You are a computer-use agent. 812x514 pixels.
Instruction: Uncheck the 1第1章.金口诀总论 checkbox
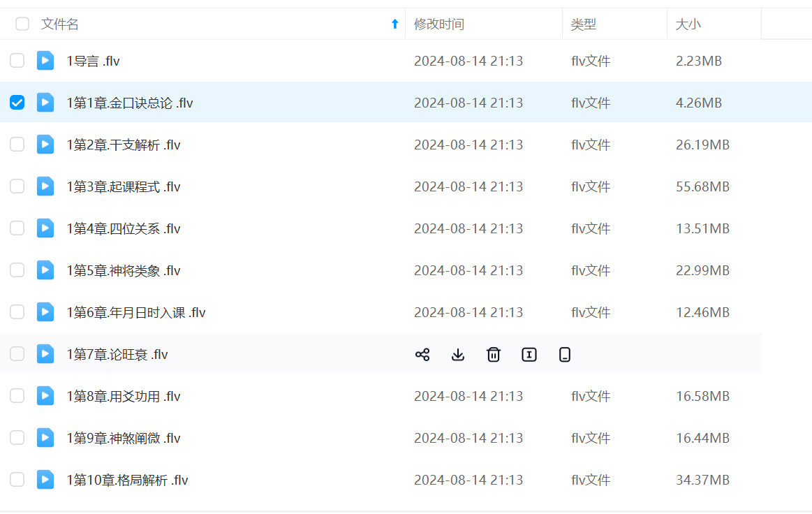17,103
